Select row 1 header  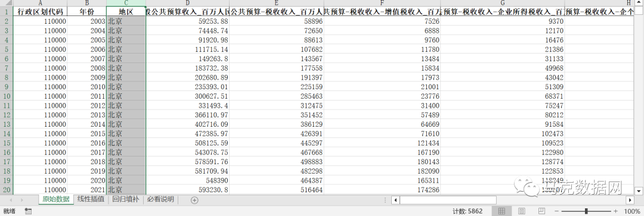pyautogui.click(x=7, y=11)
